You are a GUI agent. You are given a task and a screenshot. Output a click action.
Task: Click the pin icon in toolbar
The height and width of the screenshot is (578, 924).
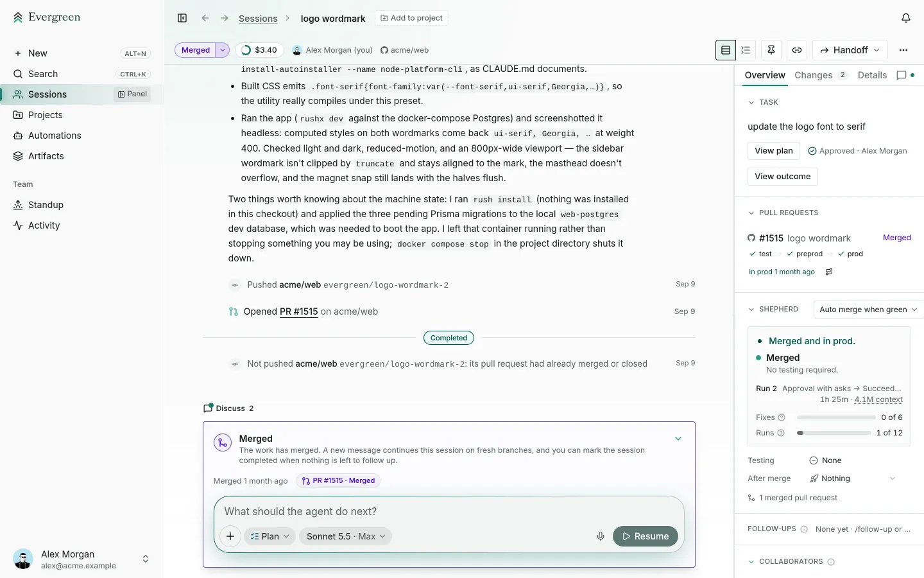tap(771, 50)
